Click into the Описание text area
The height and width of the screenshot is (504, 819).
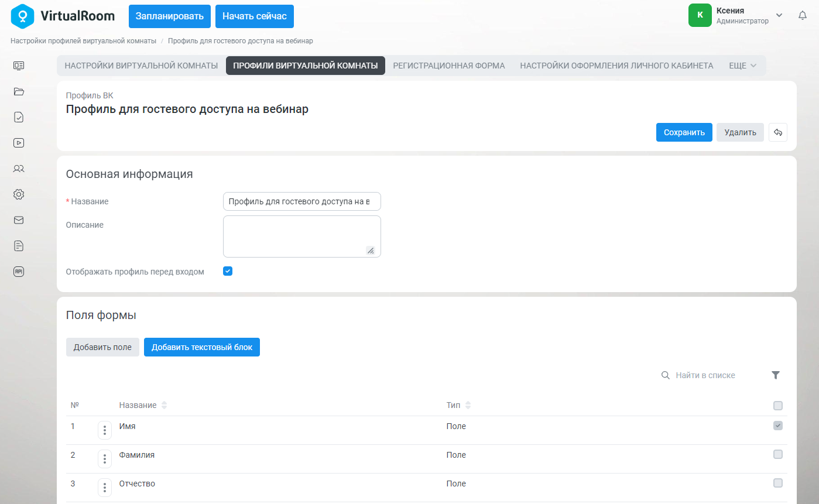[302, 236]
